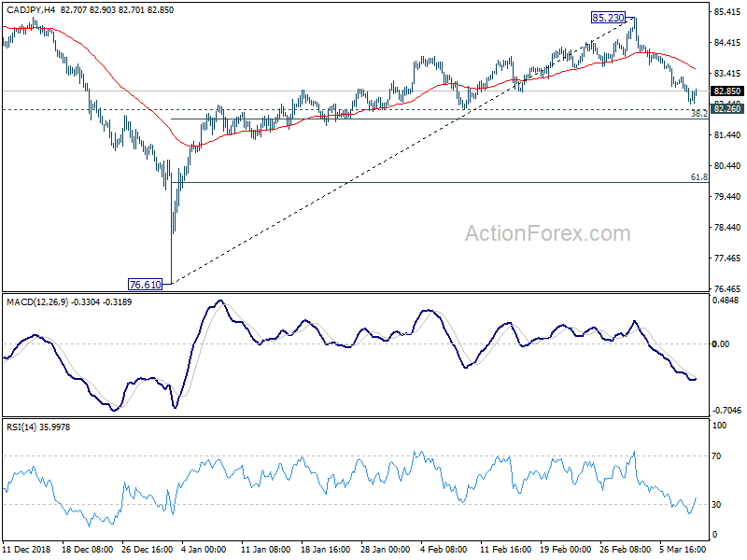The width and height of the screenshot is (747, 560).
Task: Click the 4 Jan 00:00 time label
Action: pos(204,549)
